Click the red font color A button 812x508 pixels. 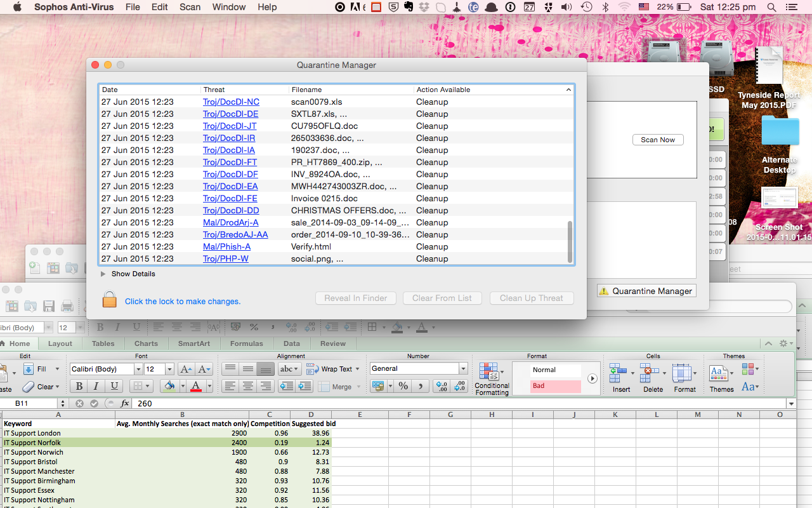click(195, 386)
